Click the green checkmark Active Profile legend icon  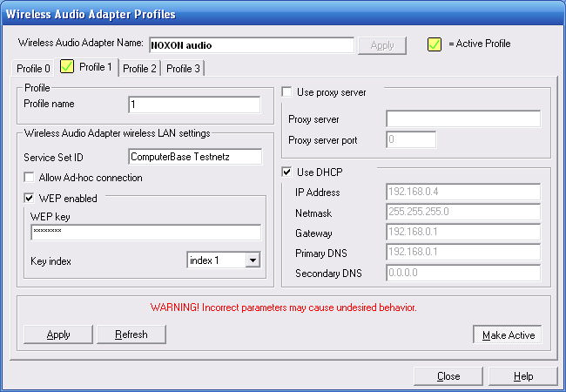[435, 44]
